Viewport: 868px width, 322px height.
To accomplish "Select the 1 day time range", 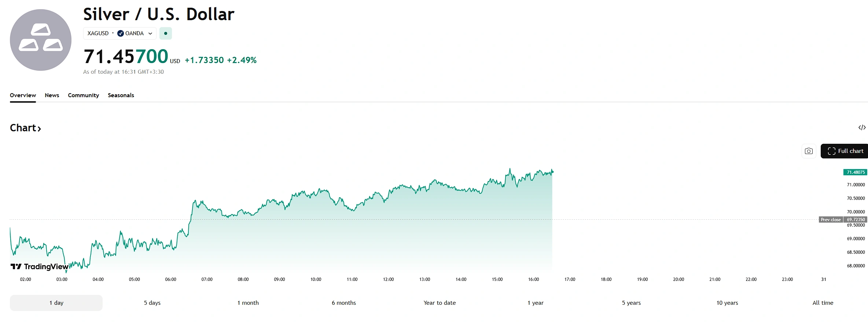I will point(56,303).
